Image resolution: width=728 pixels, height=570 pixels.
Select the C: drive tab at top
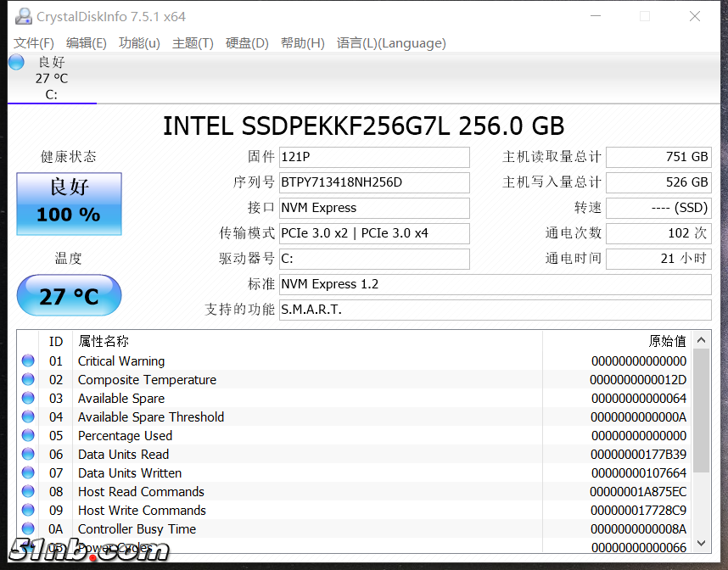(x=51, y=78)
